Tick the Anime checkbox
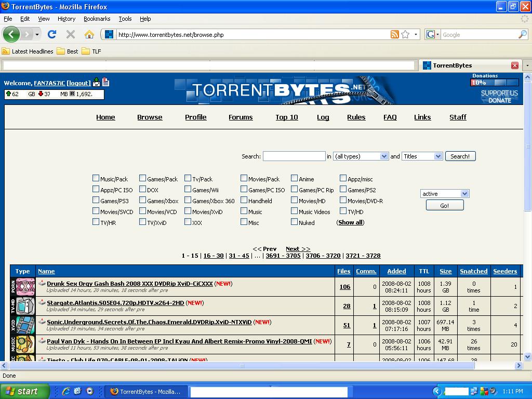532x399 pixels. (x=294, y=178)
